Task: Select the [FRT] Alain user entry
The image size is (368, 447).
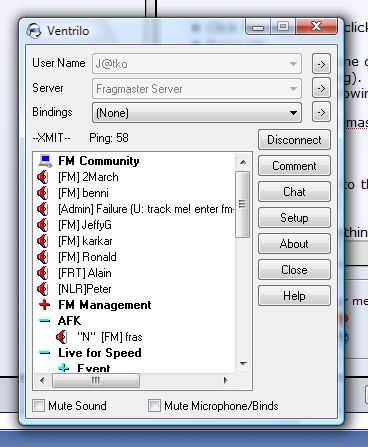Action: coord(85,273)
